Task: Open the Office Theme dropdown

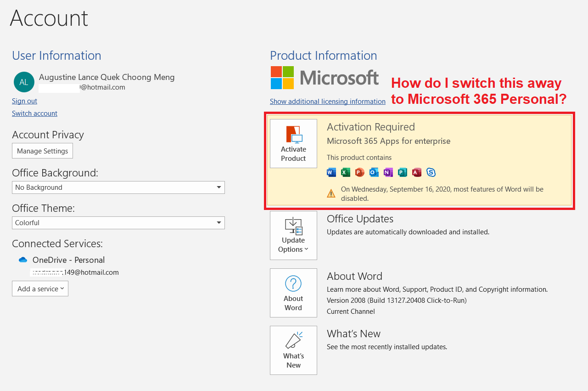Action: pyautogui.click(x=118, y=223)
